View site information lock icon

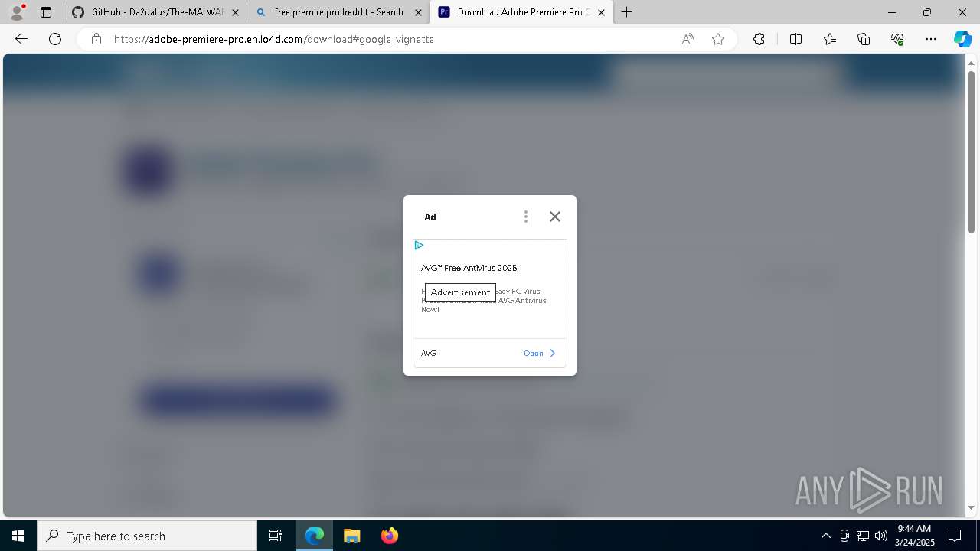(x=96, y=39)
